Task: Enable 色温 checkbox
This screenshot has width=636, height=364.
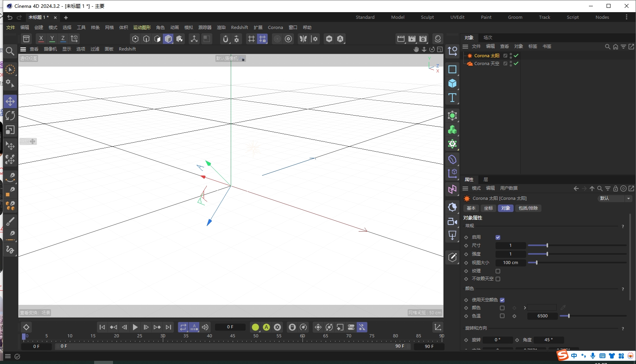Action: click(502, 316)
